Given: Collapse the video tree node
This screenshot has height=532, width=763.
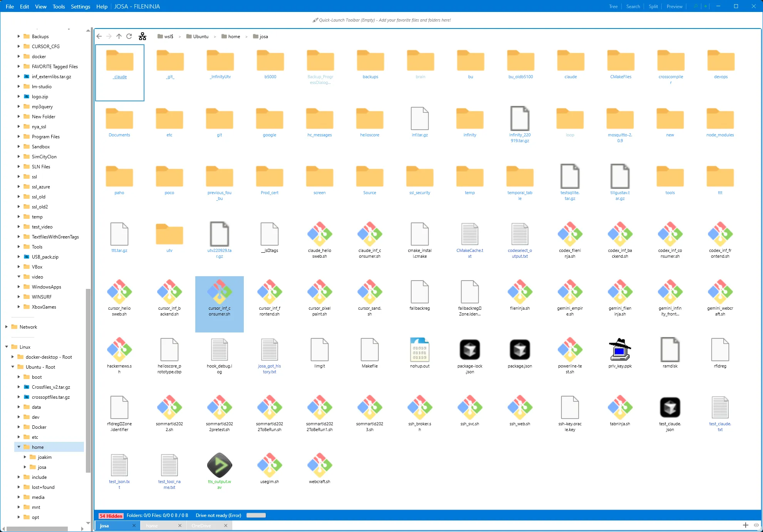Looking at the screenshot, I should tap(18, 277).
